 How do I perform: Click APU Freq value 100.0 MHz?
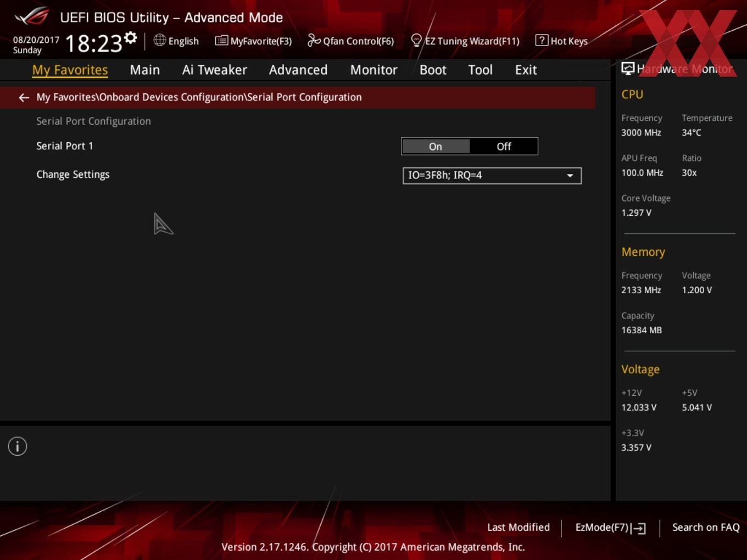[x=642, y=173]
